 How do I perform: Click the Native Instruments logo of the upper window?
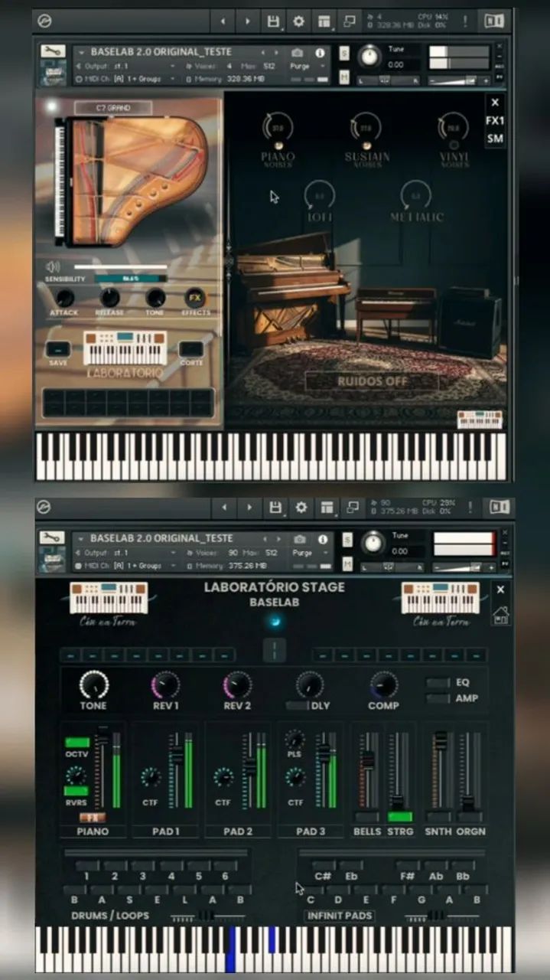[496, 21]
